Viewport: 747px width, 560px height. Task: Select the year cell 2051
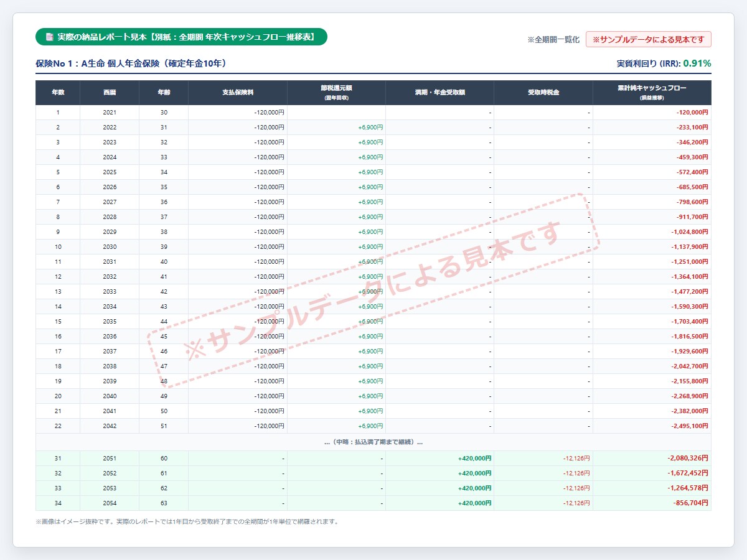click(x=110, y=459)
